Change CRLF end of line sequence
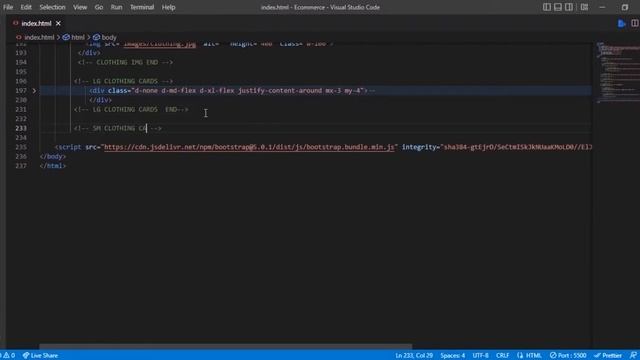This screenshot has width=640, height=360. tap(502, 356)
